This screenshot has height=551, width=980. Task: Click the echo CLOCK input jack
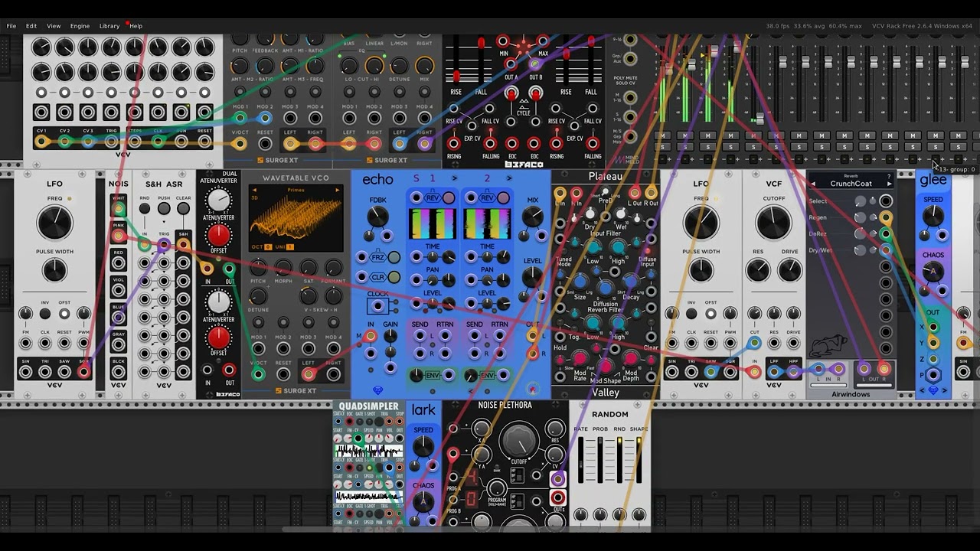click(x=377, y=306)
